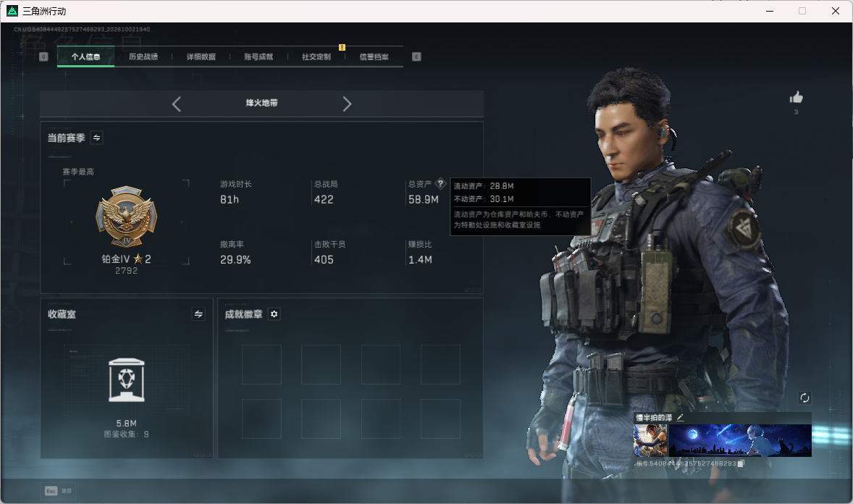Viewport: 853px width, 504px height.
Task: Click the 个人信息 tab
Action: 85,56
